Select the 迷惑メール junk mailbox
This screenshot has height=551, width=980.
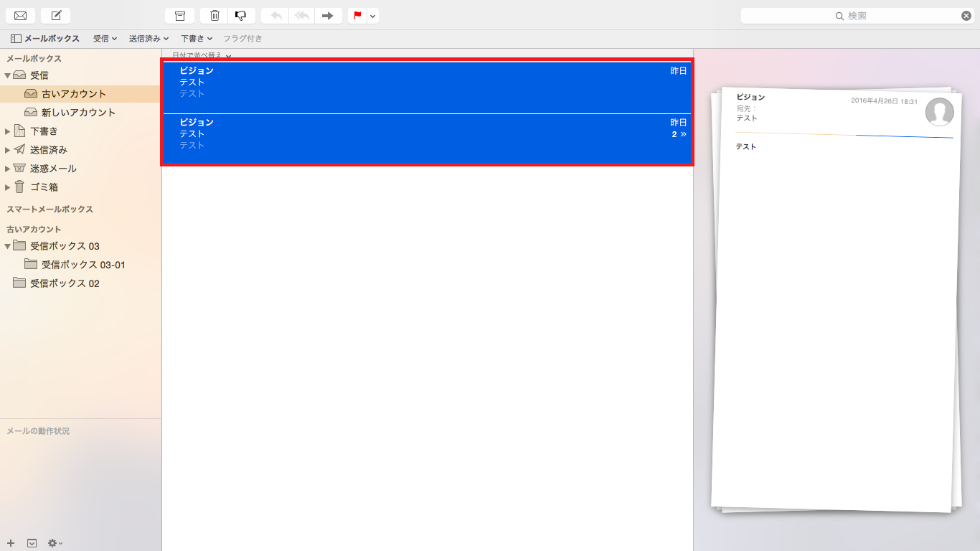(x=53, y=169)
